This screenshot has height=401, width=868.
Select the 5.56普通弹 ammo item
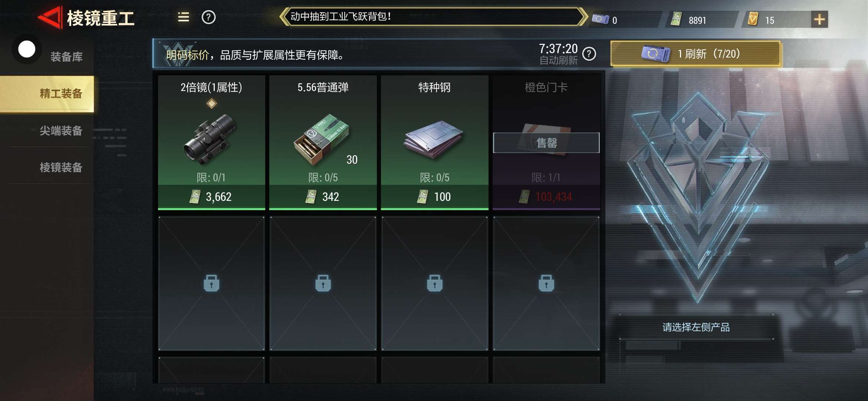(323, 143)
